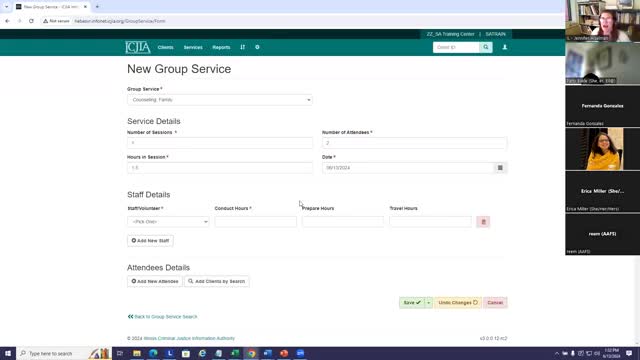Select reem (AAFS) participant tile
640x360 pixels.
click(x=602, y=234)
